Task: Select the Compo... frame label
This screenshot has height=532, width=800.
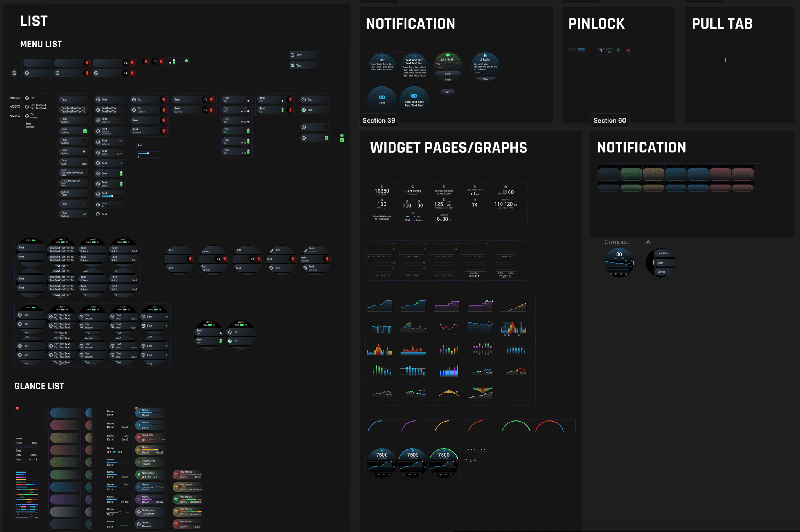Action: point(617,242)
